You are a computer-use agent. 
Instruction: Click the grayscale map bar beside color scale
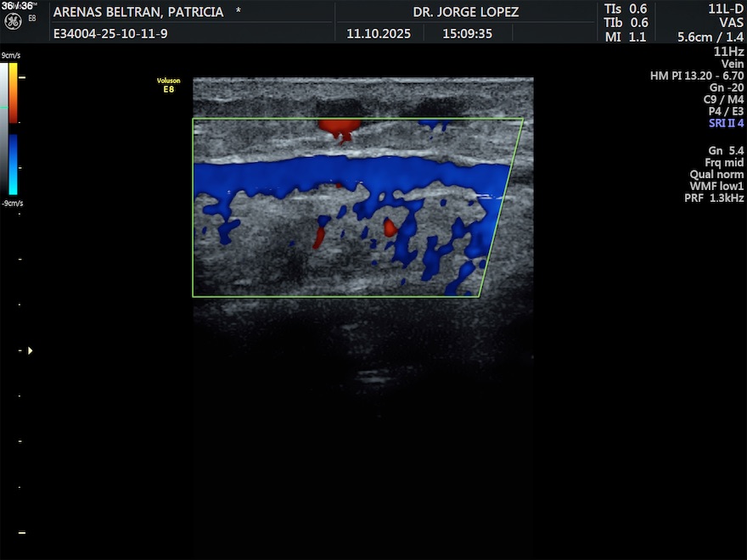click(x=3, y=129)
